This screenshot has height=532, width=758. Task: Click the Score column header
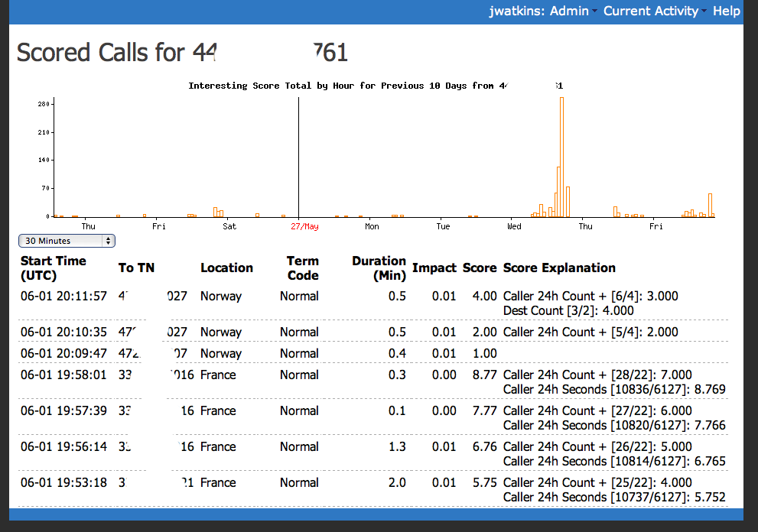(480, 268)
